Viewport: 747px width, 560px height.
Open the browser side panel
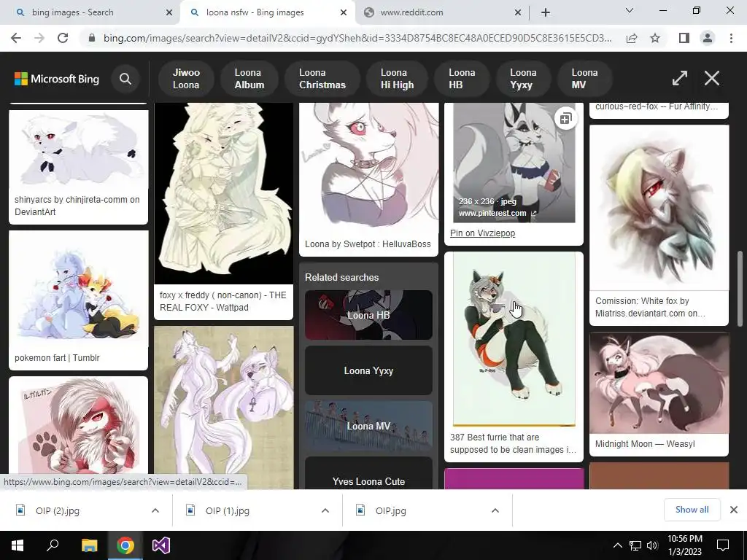coord(684,38)
